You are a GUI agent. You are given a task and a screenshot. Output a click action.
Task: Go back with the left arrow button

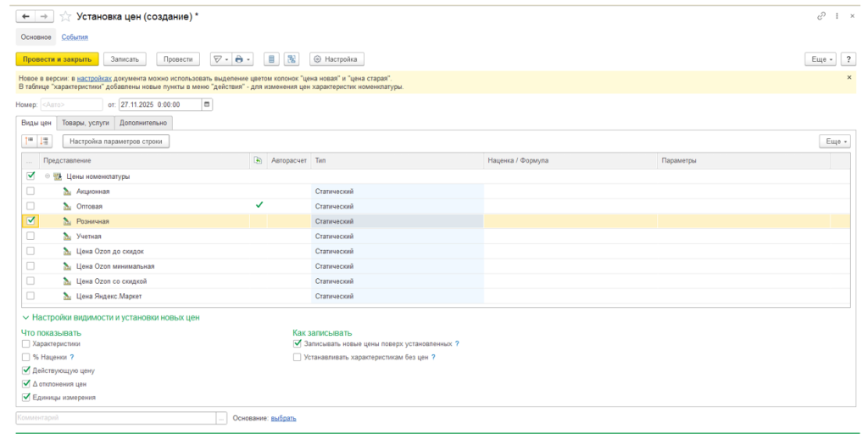pos(25,17)
